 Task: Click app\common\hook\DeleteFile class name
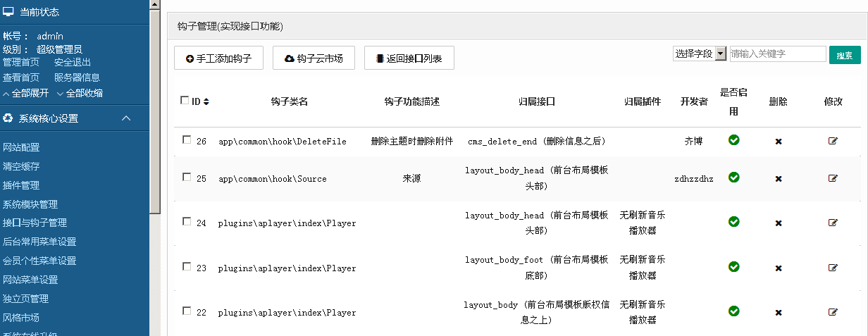(282, 142)
